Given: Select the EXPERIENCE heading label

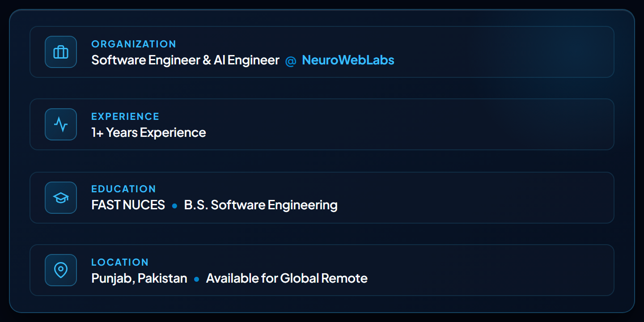Looking at the screenshot, I should [125, 116].
